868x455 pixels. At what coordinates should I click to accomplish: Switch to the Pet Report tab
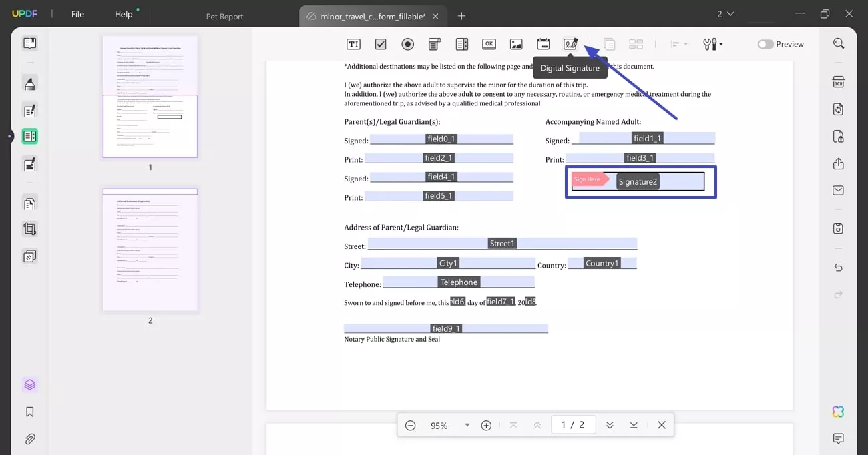[224, 17]
